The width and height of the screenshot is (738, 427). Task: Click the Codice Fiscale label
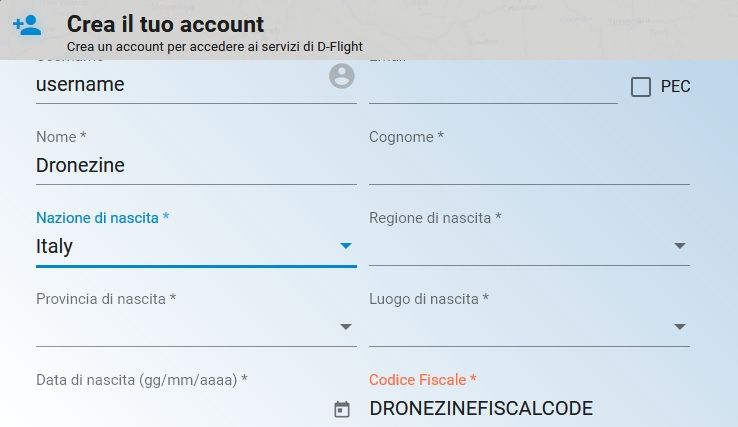point(422,380)
